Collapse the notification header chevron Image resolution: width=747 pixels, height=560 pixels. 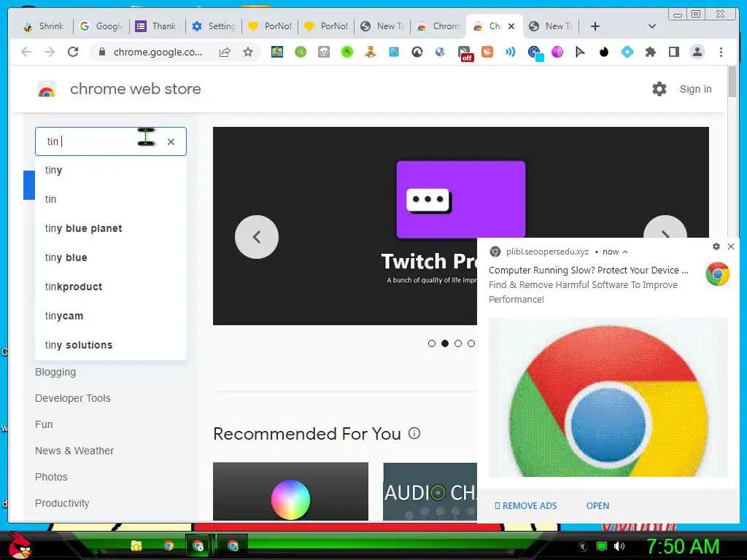tap(625, 252)
